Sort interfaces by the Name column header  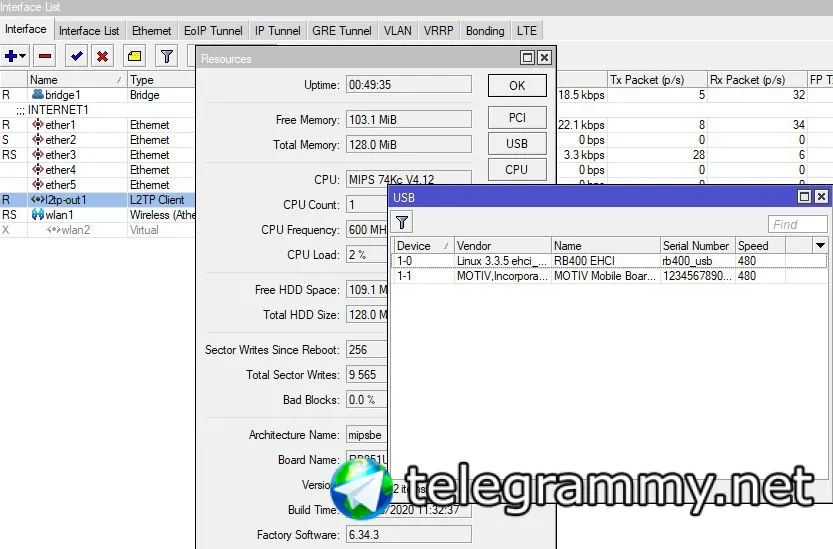pyautogui.click(x=77, y=80)
